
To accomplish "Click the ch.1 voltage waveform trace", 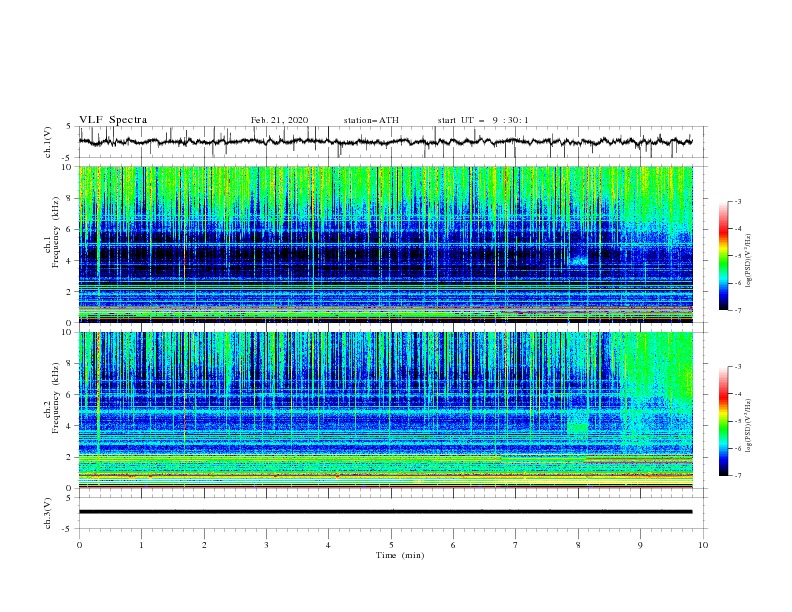I will 385,142.
